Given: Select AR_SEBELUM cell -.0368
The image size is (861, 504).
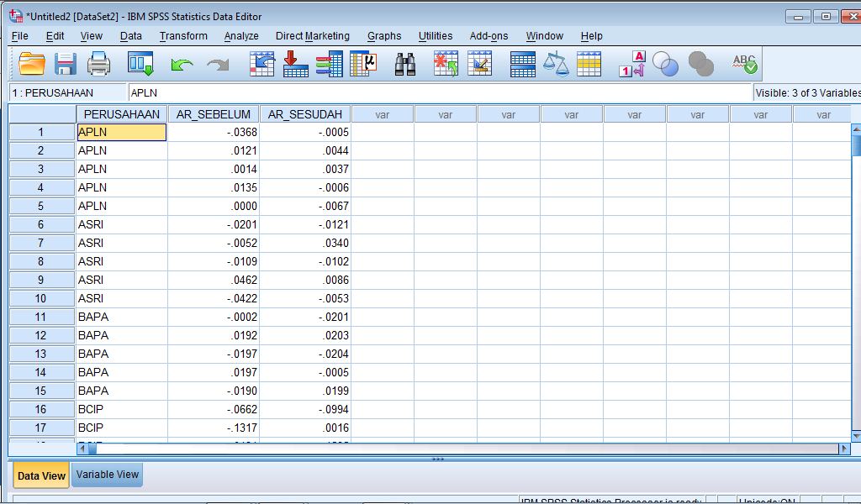Looking at the screenshot, I should click(214, 132).
